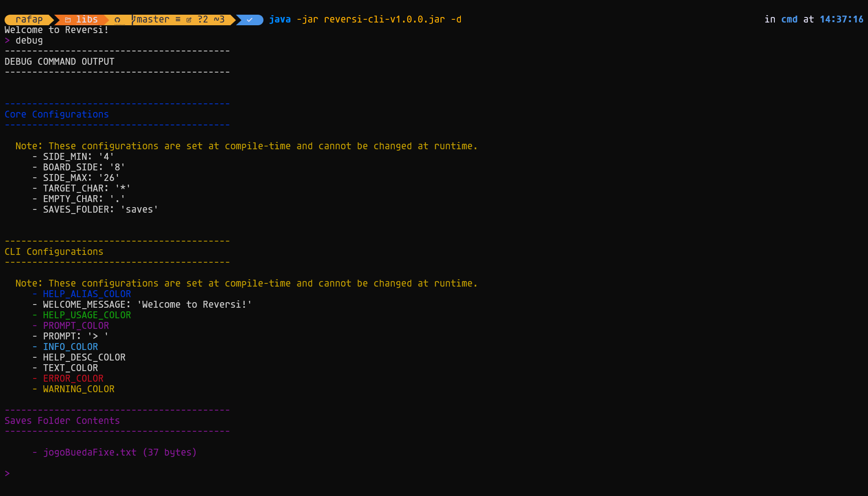This screenshot has width=868, height=496.
Task: Click the rafap username segment
Action: tap(29, 19)
